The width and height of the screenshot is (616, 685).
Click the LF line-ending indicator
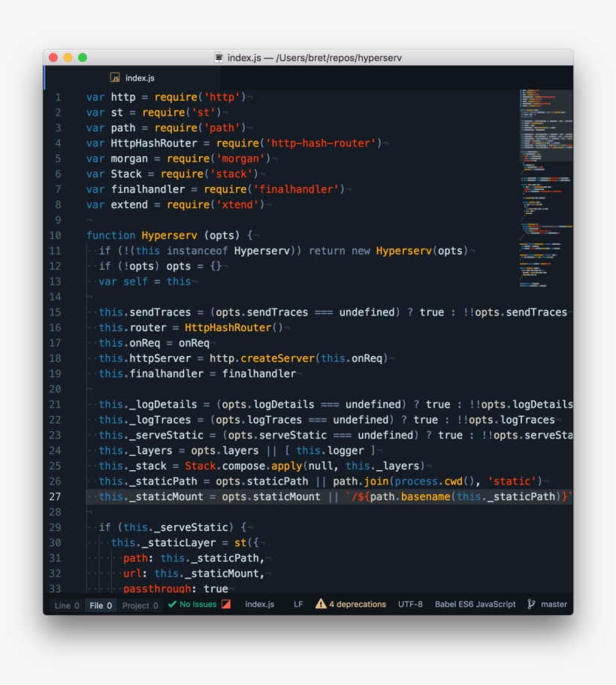pyautogui.click(x=297, y=604)
